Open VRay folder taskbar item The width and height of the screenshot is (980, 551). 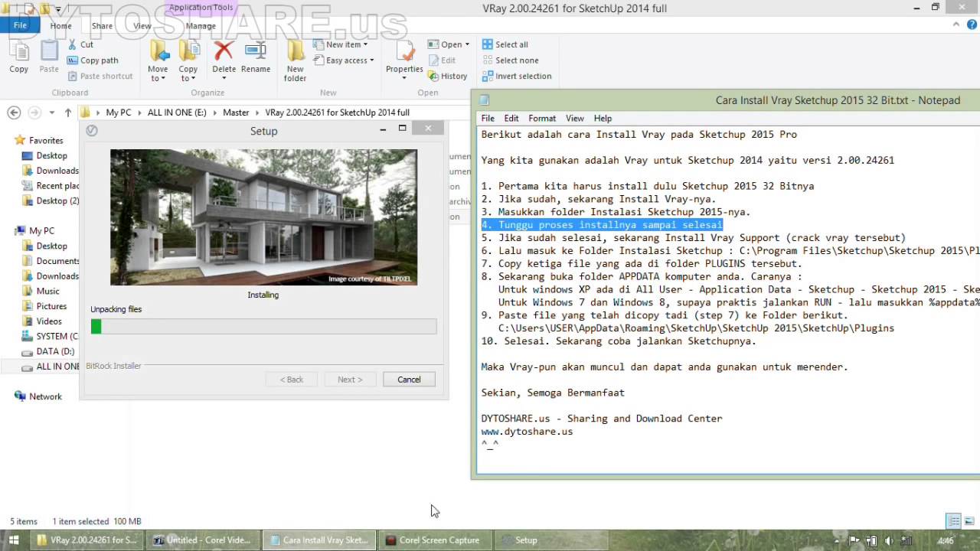87,540
